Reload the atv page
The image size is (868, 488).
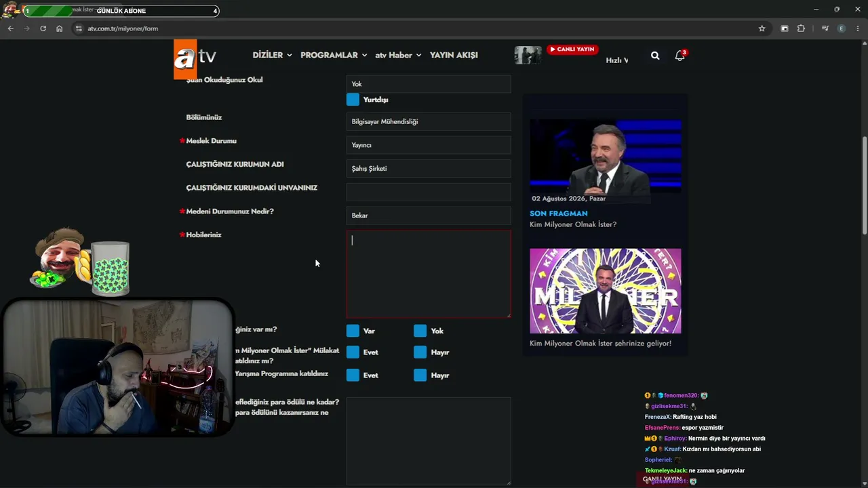[x=43, y=28]
